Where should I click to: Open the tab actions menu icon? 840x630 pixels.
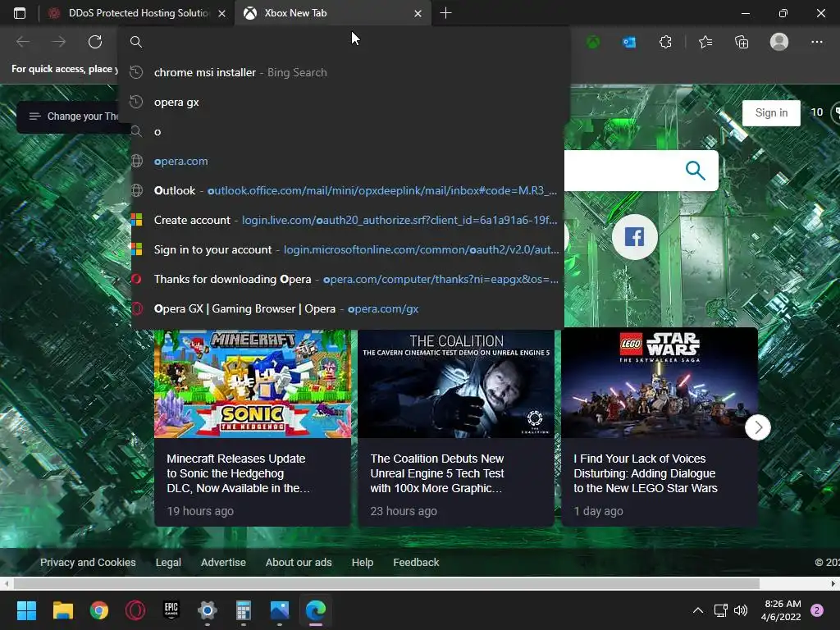(x=20, y=13)
